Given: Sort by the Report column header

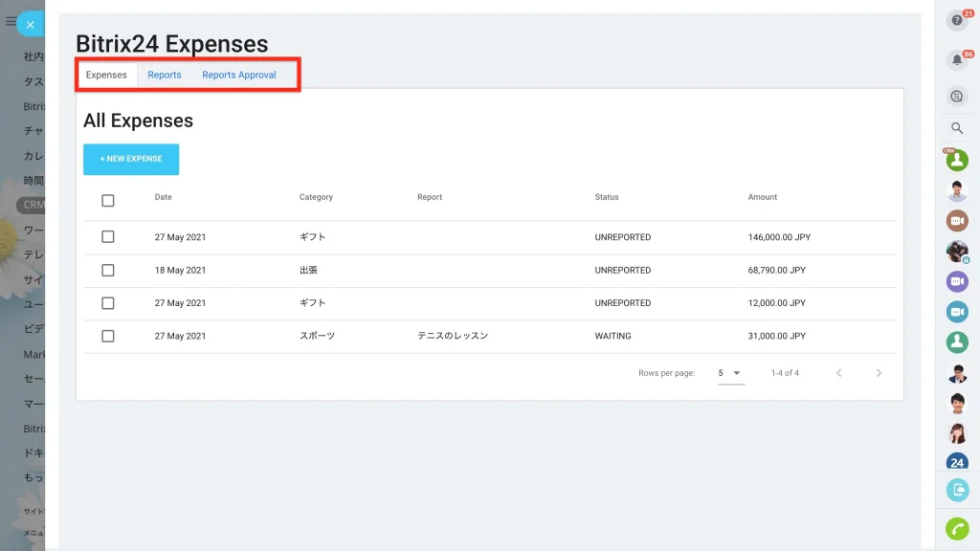Looking at the screenshot, I should pos(430,197).
